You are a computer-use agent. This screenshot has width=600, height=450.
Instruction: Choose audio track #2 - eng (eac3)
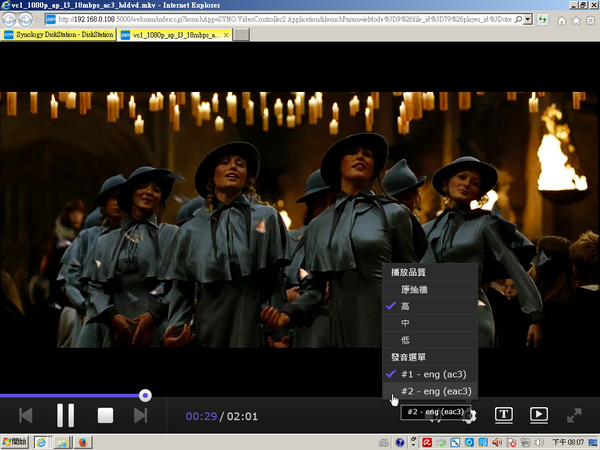coord(430,391)
